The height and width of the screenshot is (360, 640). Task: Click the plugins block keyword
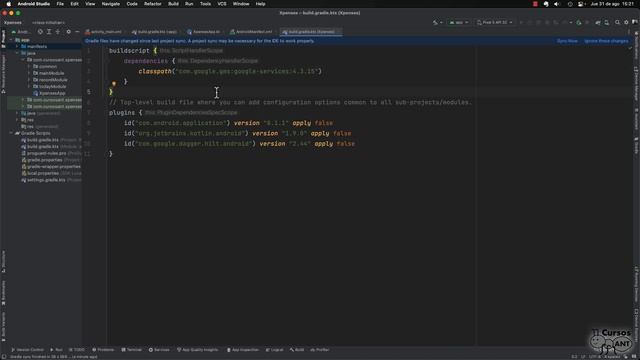coord(122,113)
